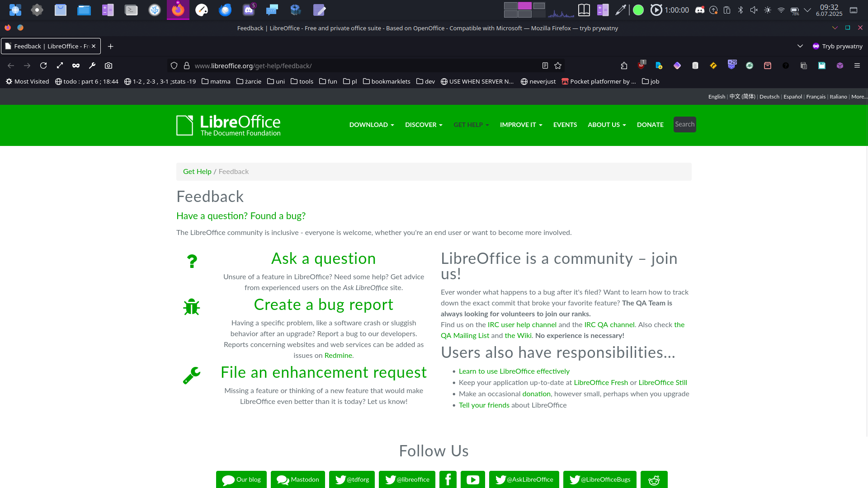Open the YouTube channel icon under Follow Us
This screenshot has height=488, width=868.
click(472, 479)
